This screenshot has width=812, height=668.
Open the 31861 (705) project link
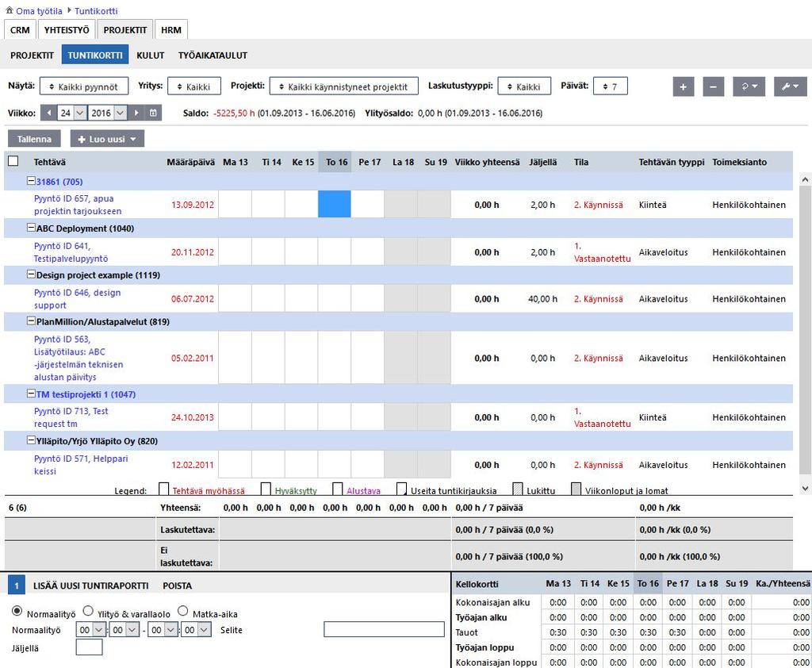point(59,182)
